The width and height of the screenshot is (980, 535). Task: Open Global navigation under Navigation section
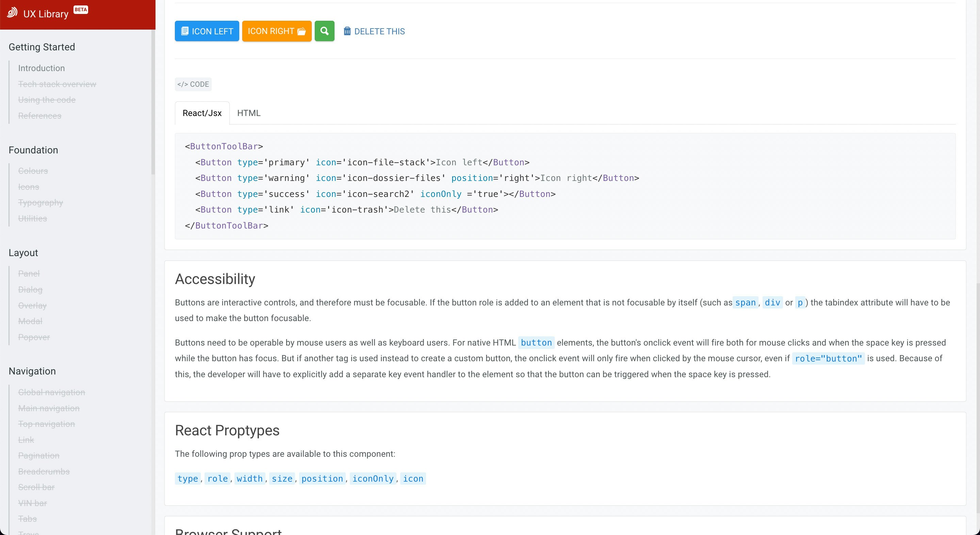(52, 392)
